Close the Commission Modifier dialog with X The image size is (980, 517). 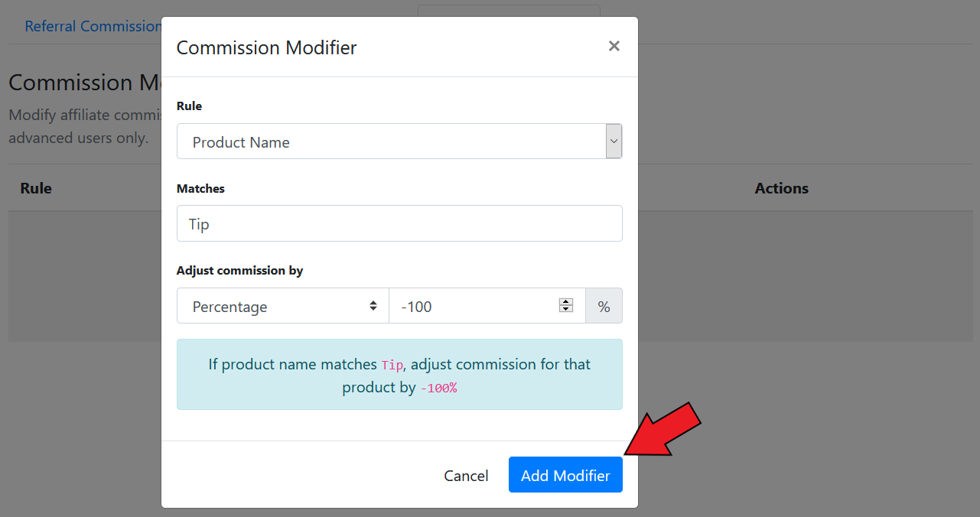click(x=614, y=46)
